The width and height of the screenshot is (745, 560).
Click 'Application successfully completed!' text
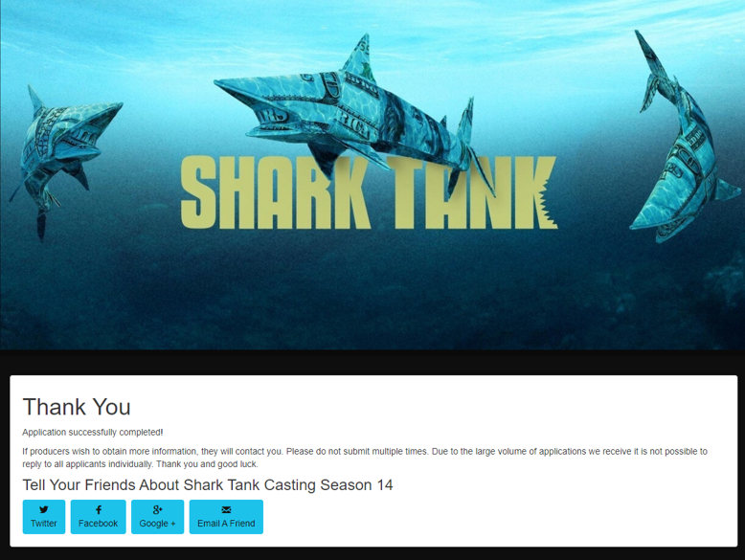(x=93, y=433)
